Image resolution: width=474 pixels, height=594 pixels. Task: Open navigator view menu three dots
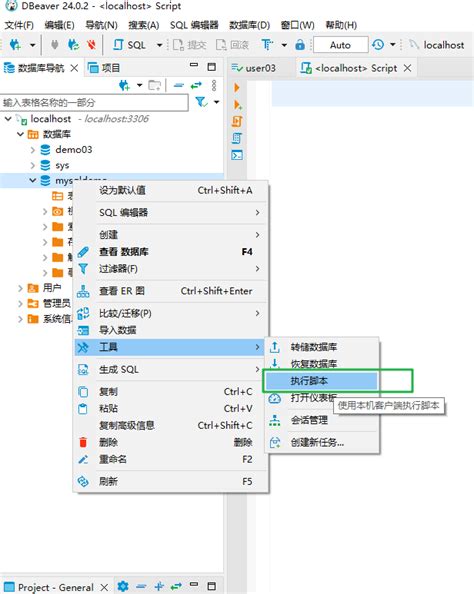coord(214,86)
